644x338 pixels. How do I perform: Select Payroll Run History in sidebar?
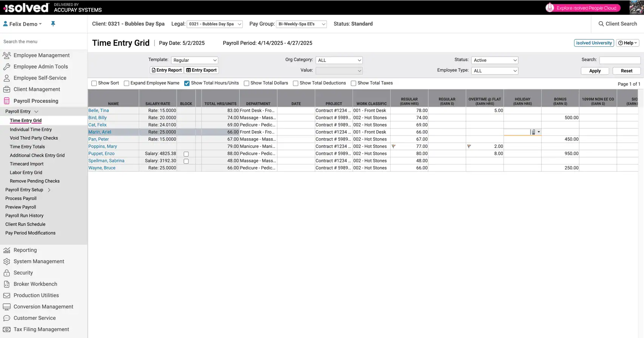click(x=24, y=216)
